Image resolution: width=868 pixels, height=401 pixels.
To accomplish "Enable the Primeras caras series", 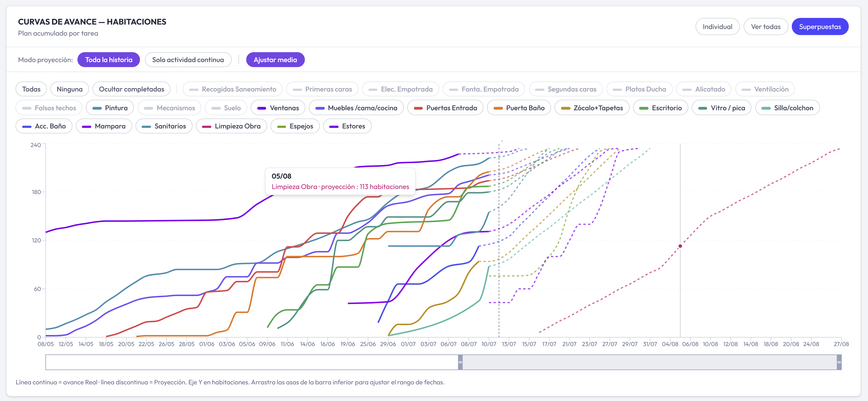I will (x=322, y=89).
